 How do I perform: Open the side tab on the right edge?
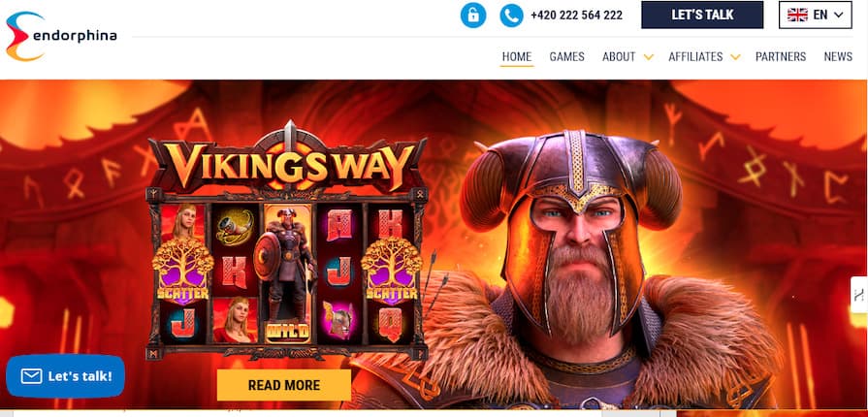tap(859, 294)
